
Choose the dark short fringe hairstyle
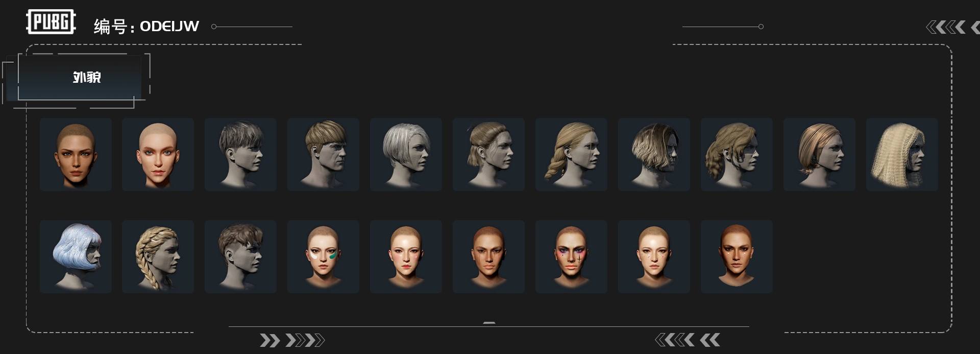[x=240, y=154]
